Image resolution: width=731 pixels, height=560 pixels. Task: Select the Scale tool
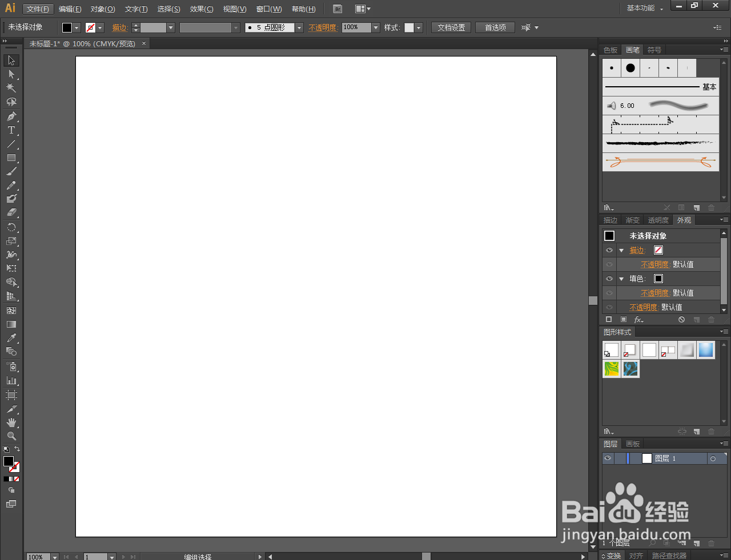click(11, 241)
